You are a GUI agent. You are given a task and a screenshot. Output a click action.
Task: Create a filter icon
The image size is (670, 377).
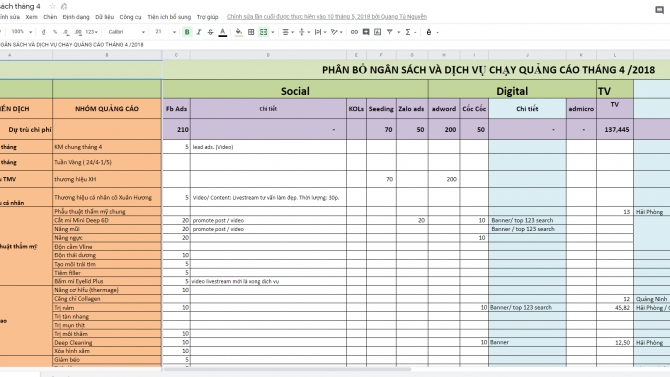click(390, 32)
